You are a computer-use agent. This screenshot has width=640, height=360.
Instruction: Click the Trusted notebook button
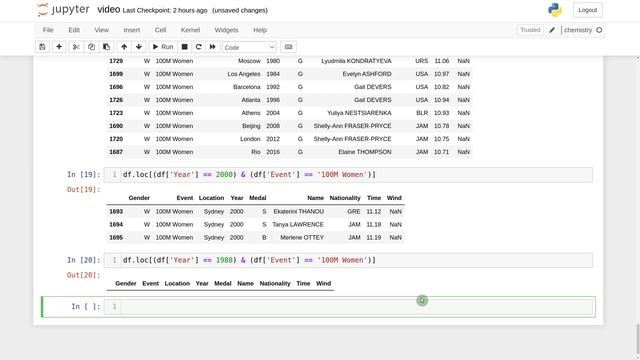click(530, 30)
